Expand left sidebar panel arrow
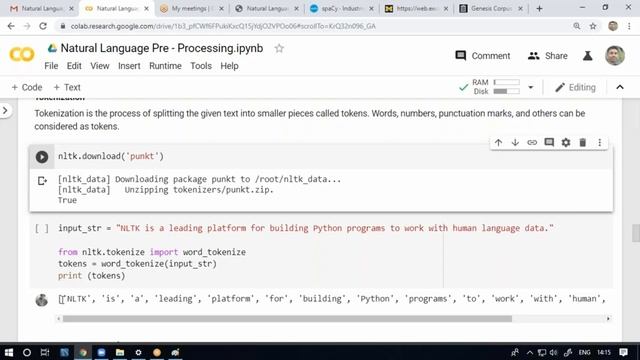Screen dimensions: 640x360 pyautogui.click(x=5, y=111)
